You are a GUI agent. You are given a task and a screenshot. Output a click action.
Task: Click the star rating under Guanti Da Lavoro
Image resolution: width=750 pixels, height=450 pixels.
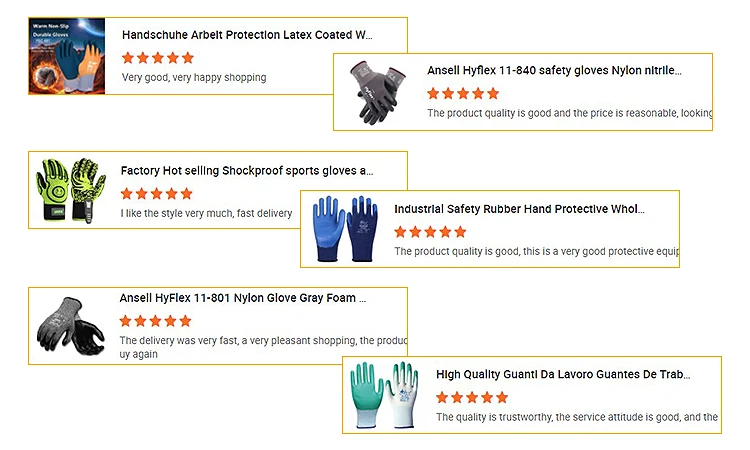472,397
